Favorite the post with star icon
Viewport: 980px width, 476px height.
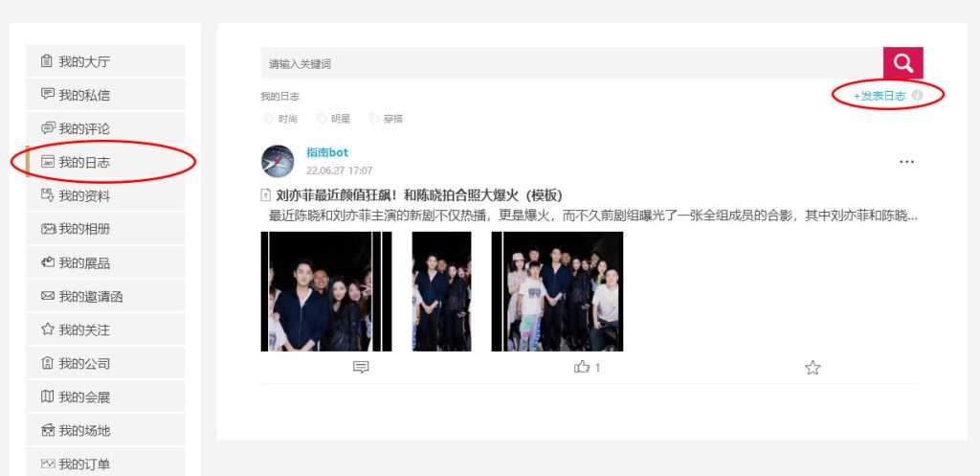813,367
